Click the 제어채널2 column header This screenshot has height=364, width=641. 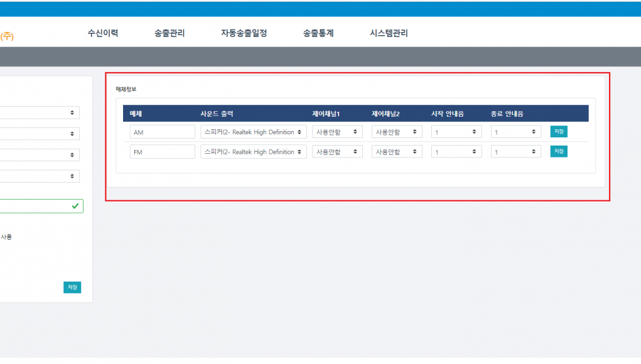pyautogui.click(x=385, y=114)
